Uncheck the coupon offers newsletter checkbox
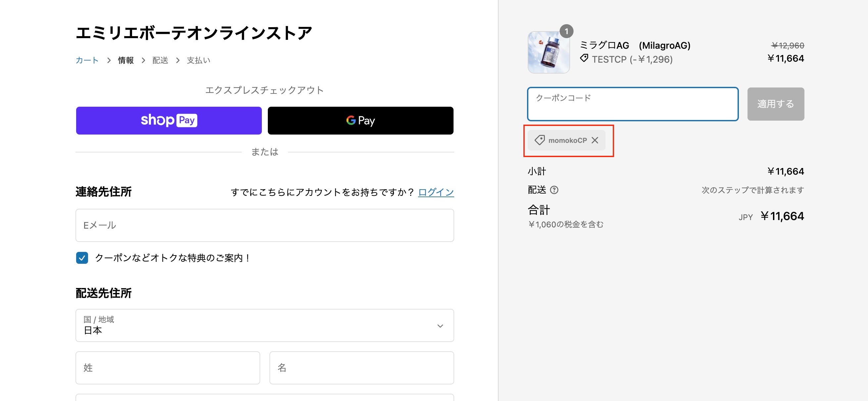Image resolution: width=868 pixels, height=401 pixels. pyautogui.click(x=82, y=258)
